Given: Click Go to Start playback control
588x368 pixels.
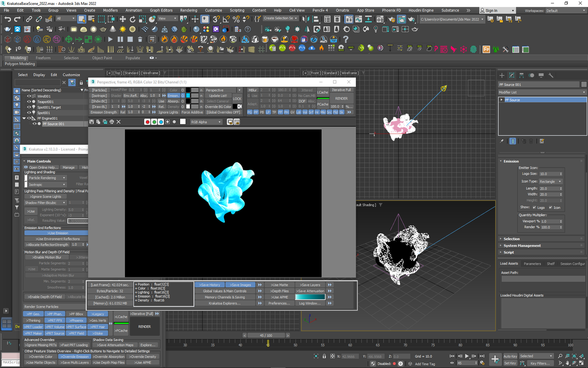Looking at the screenshot, I should pos(452,356).
